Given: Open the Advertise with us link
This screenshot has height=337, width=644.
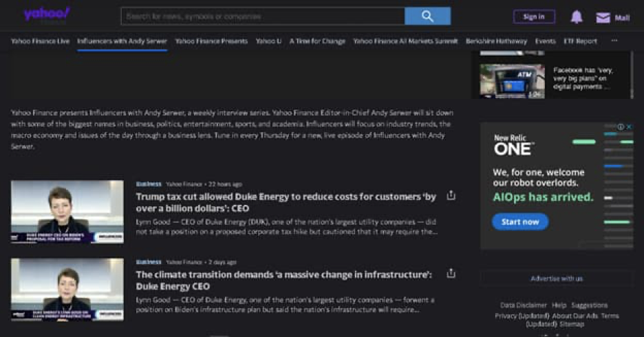Looking at the screenshot, I should pyautogui.click(x=557, y=279).
